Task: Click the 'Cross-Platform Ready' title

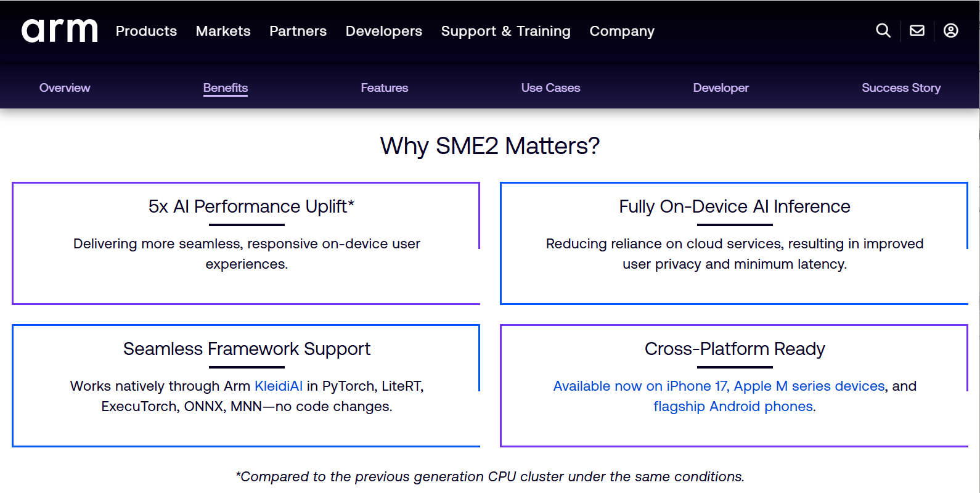Action: [735, 349]
